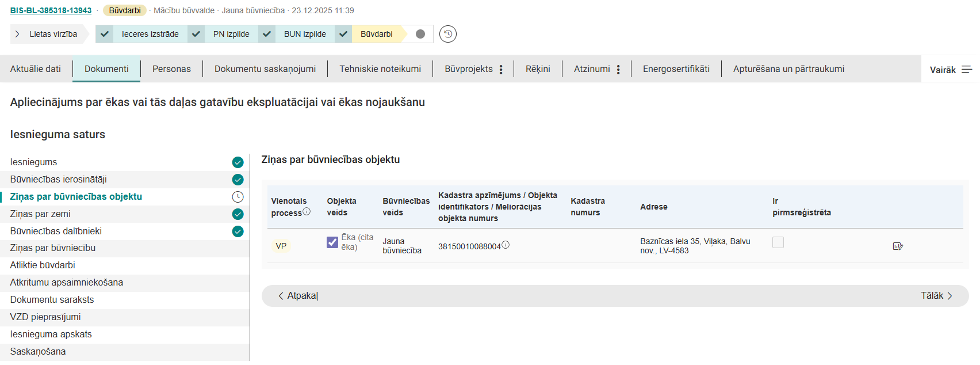Click the three-dot icon next to Atzinumi

[x=618, y=70]
